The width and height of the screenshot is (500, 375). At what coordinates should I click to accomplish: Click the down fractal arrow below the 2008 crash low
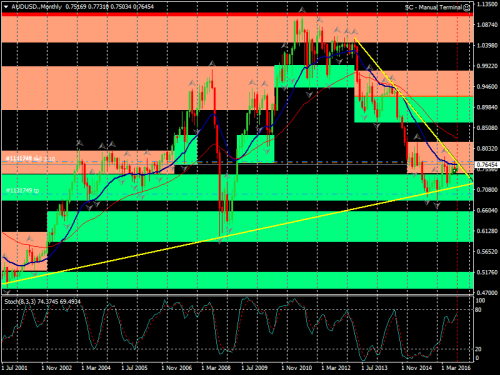[x=220, y=241]
